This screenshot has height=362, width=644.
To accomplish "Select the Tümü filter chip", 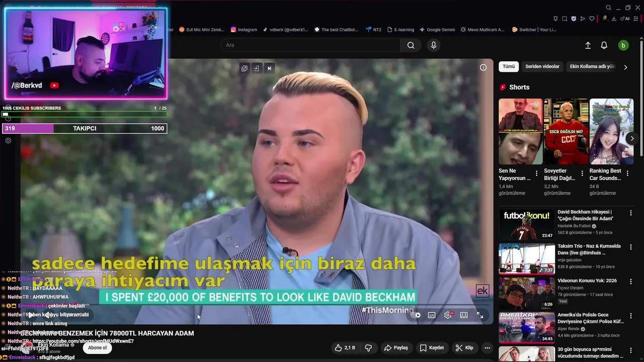I will tap(509, 66).
